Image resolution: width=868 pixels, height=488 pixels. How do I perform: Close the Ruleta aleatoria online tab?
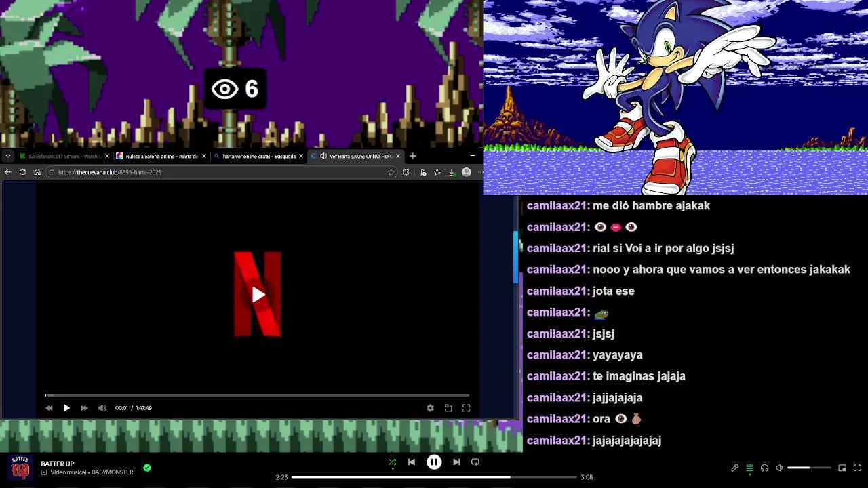coord(204,156)
